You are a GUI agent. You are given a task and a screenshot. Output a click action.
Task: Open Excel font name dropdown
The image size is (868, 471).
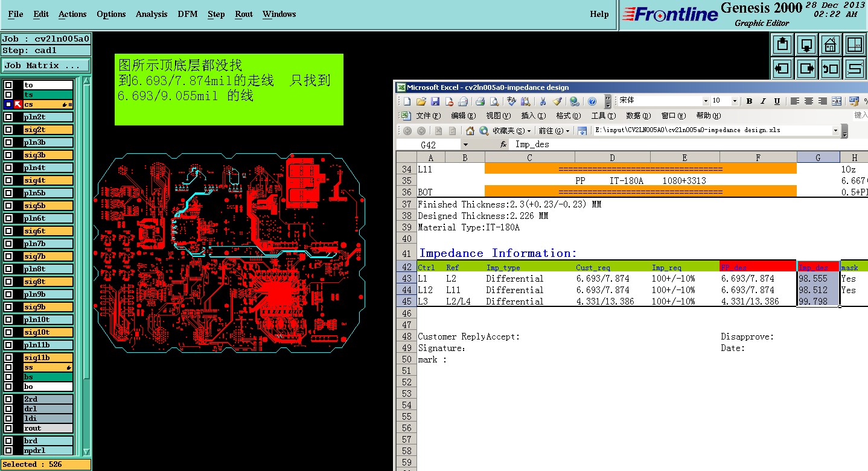(706, 101)
